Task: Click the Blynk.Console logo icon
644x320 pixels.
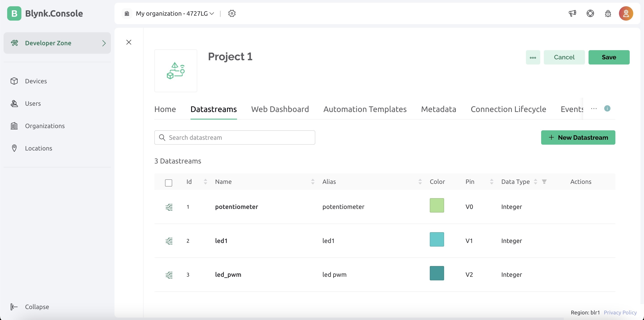Action: coord(14,13)
